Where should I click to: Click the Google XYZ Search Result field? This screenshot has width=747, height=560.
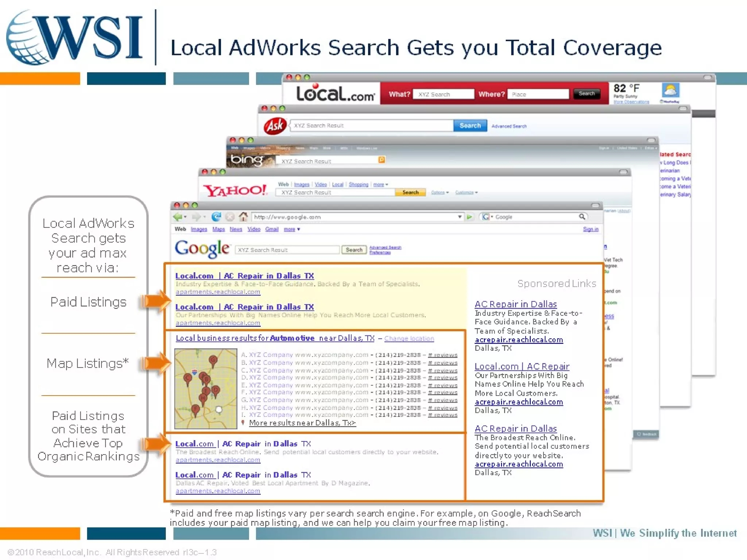(x=287, y=250)
